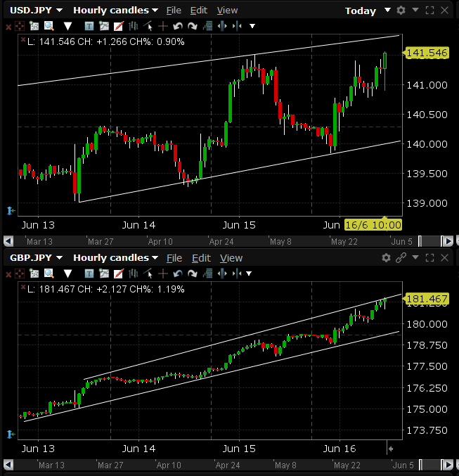Click the green bars volume icon in GBP.JPY toolbar
Image resolution: width=459 pixels, height=476 pixels.
point(207,274)
